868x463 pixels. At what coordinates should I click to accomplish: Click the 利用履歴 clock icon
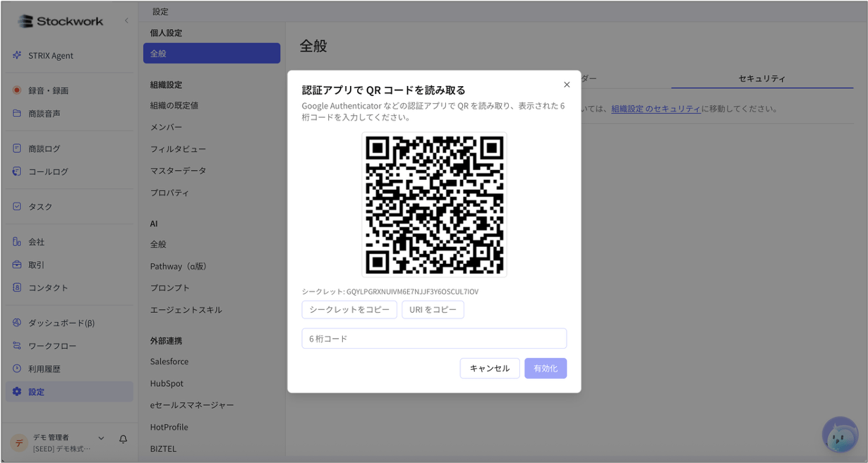(x=17, y=368)
